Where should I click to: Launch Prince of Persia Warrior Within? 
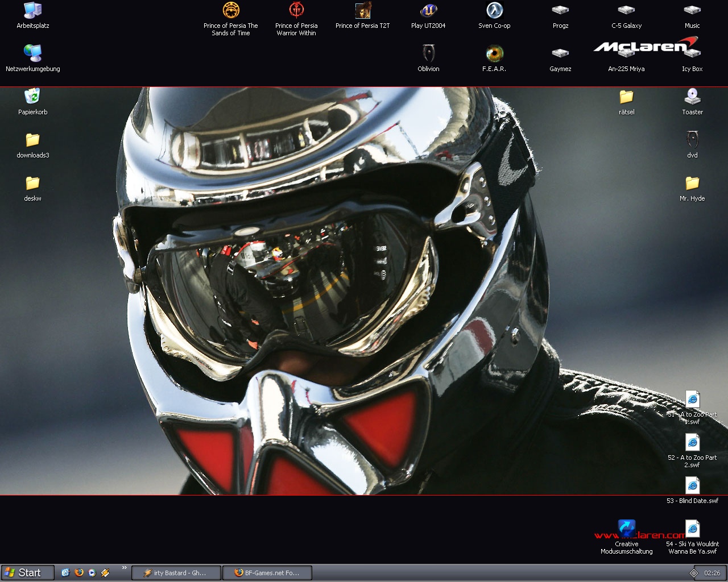pos(296,19)
